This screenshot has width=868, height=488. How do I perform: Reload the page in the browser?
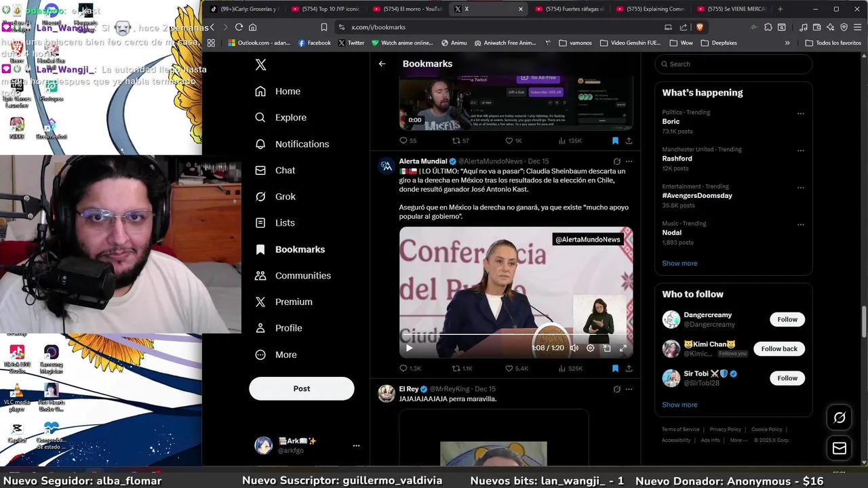[x=239, y=27]
